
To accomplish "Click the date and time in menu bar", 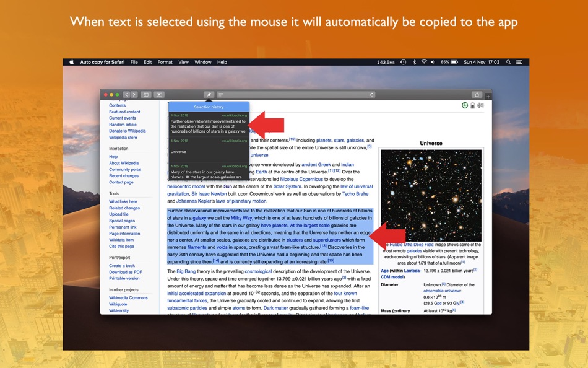I will (x=482, y=63).
